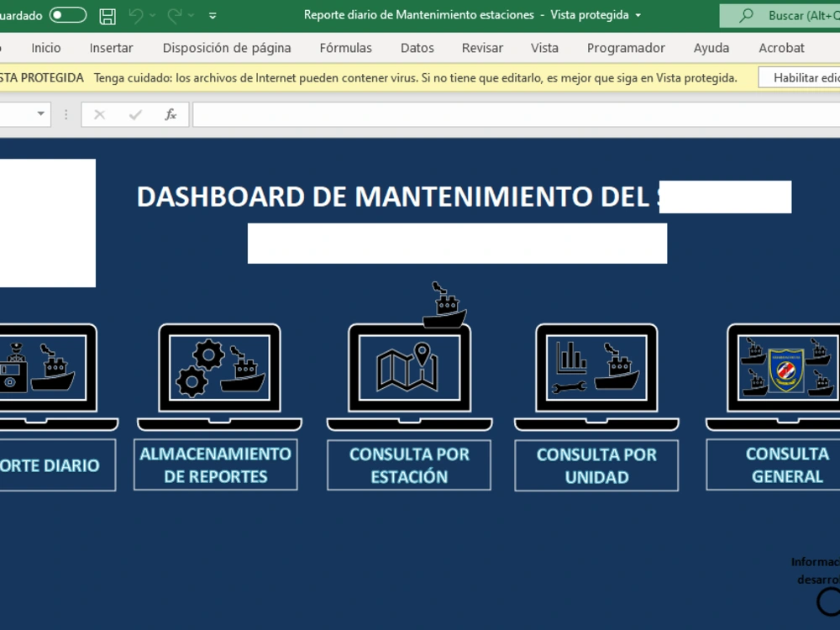Click the Save floppy disk icon

(108, 15)
